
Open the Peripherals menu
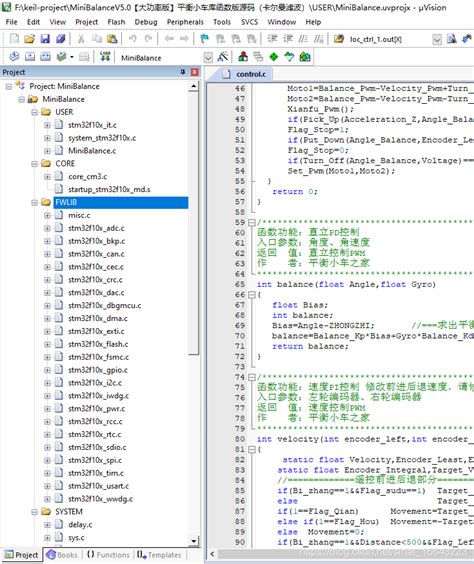(x=185, y=22)
